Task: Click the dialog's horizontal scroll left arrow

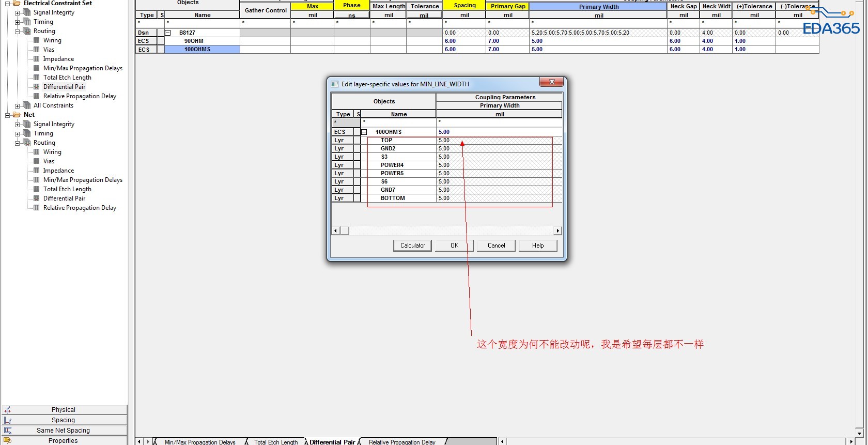Action: [x=336, y=231]
